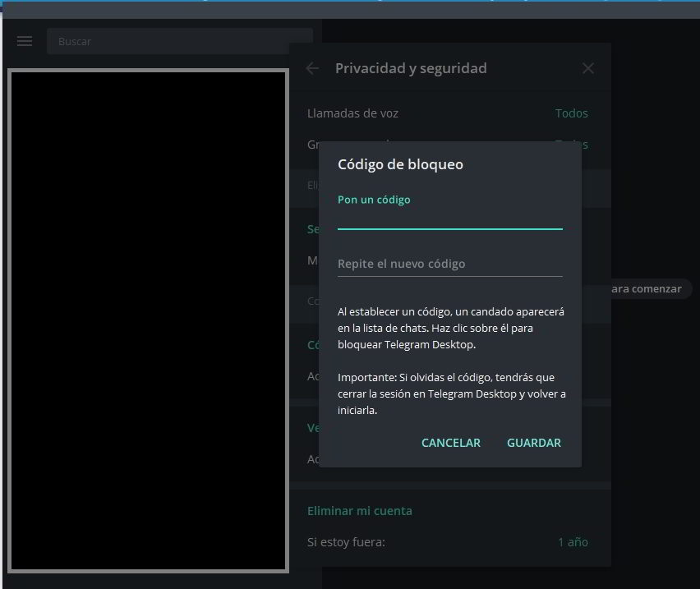Change the '1 año' account deletion period

pos(573,542)
